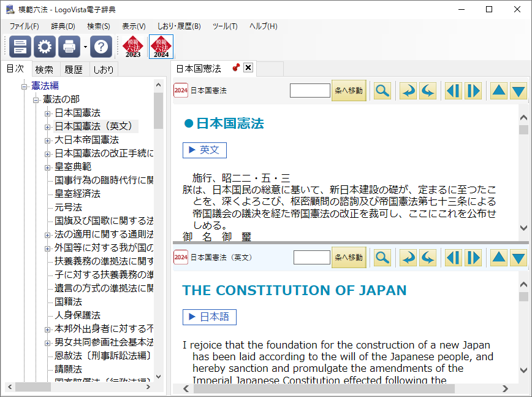Click the printer icon in the toolbar

pos(69,47)
